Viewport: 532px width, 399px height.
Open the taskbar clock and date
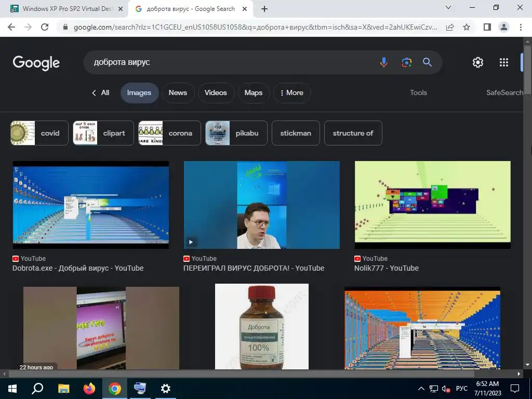[487, 389]
